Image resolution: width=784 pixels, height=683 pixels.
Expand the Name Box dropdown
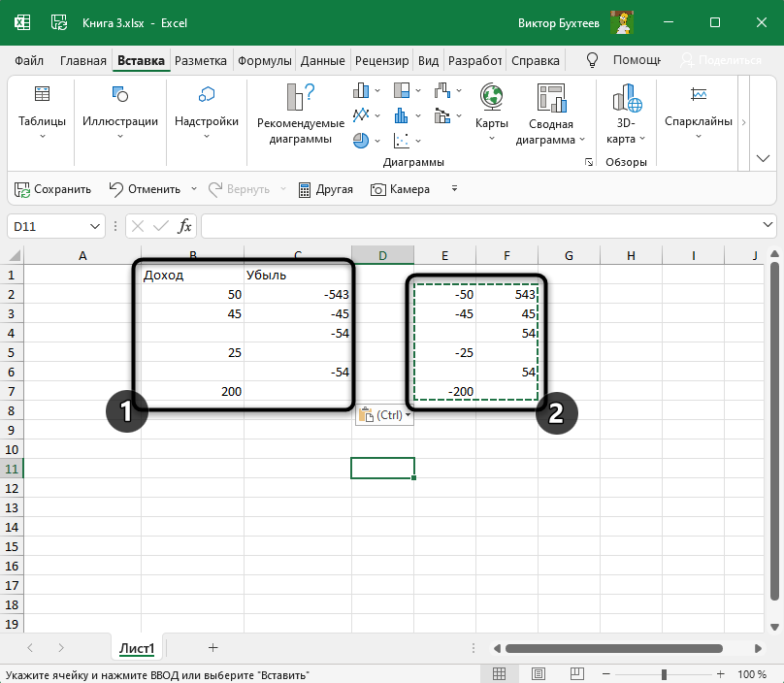95,226
